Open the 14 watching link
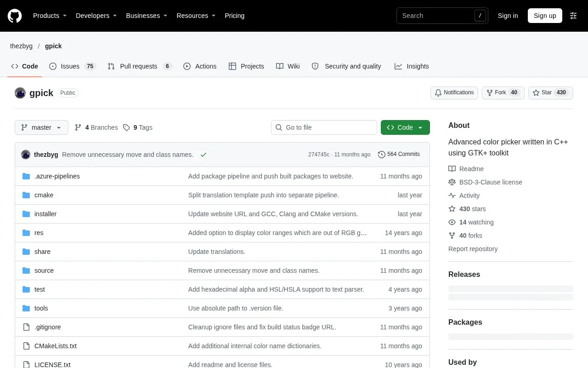The width and height of the screenshot is (588, 368). (471, 222)
